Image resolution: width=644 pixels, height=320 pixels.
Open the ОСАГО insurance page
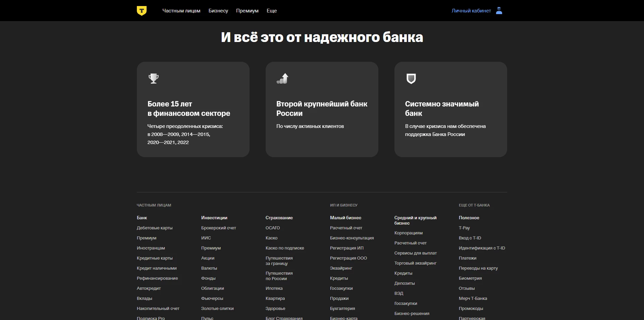[x=273, y=228]
